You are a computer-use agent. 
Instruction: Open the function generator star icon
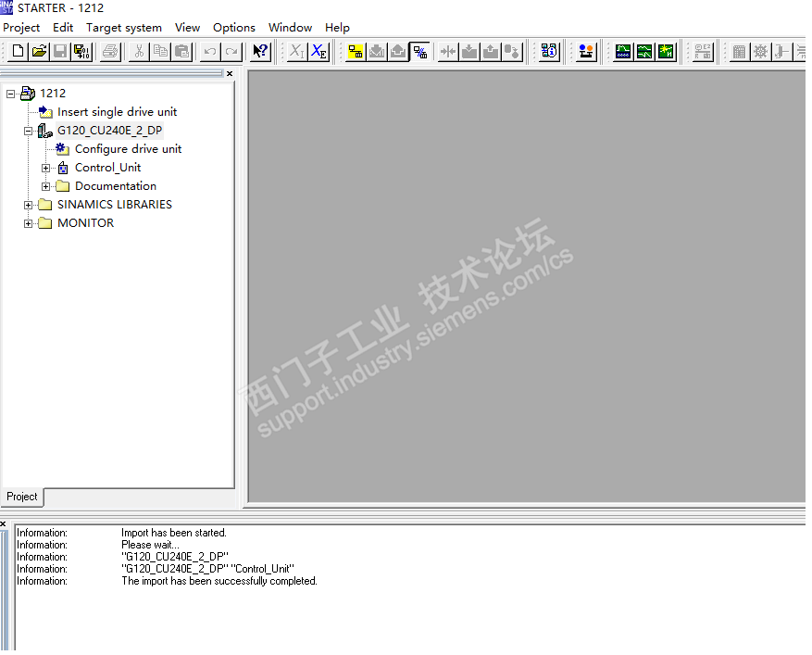tap(666, 51)
